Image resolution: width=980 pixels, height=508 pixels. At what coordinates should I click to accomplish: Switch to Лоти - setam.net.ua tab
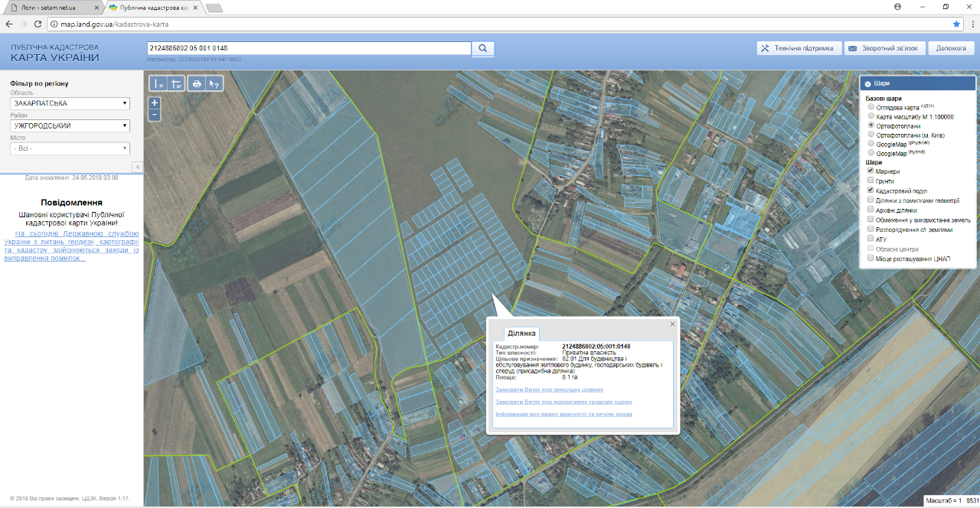(52, 8)
